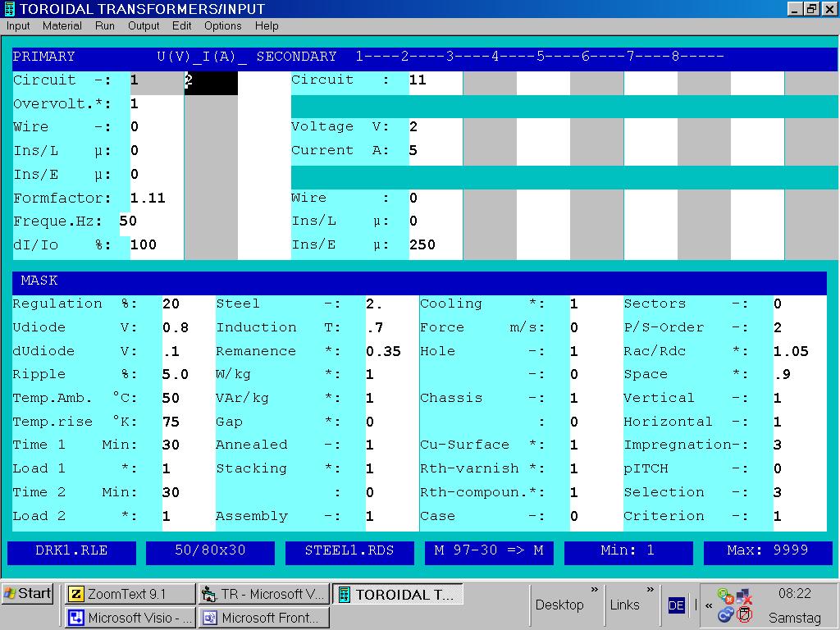Click the Max: 9999 button
Image resolution: width=840 pixels, height=630 pixels.
[768, 552]
